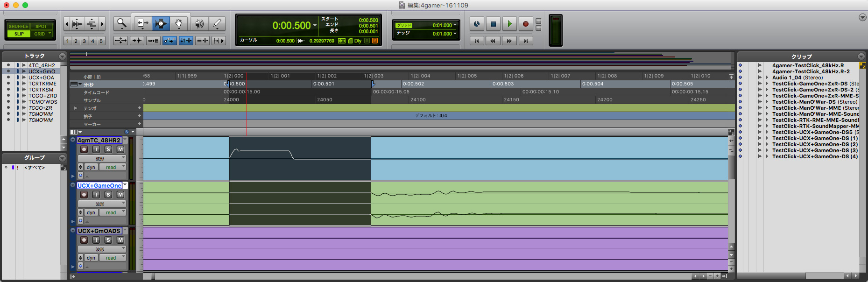Choose the Selector waveform tool
The height and width of the screenshot is (282, 868).
point(160,23)
